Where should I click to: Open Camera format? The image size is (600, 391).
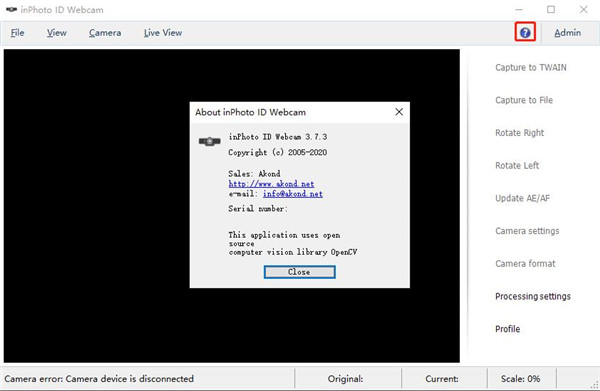[525, 264]
